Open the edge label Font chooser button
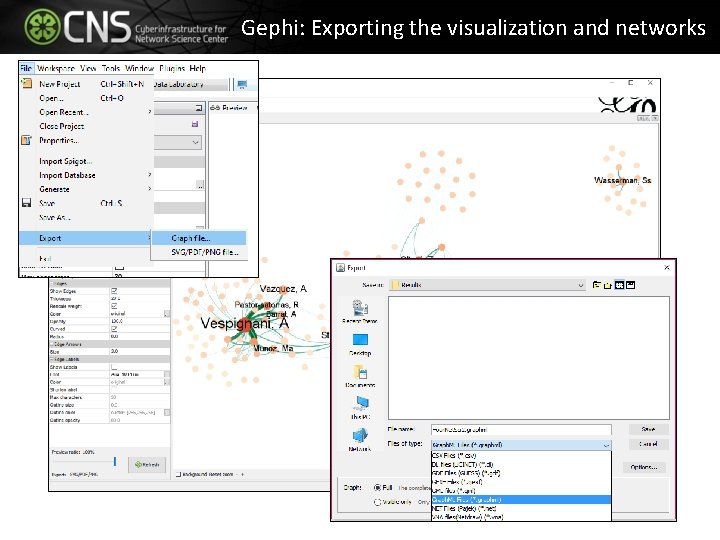 [167, 374]
